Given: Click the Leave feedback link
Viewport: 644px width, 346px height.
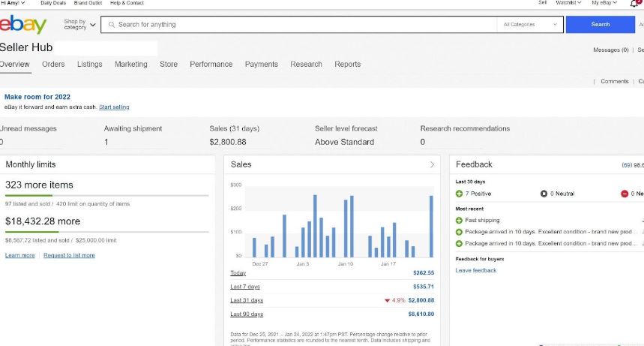Looking at the screenshot, I should [x=476, y=270].
